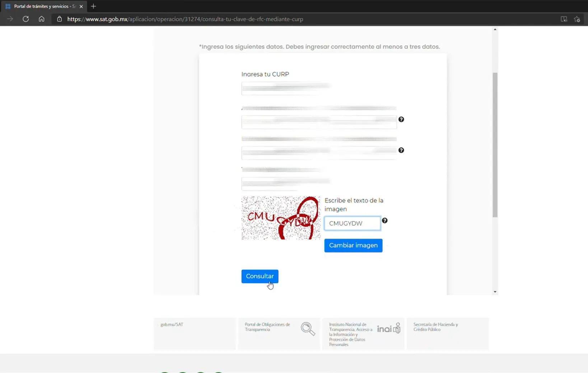588x373 pixels.
Task: Close the Portal de trámites y servicios tab
Action: click(x=81, y=6)
